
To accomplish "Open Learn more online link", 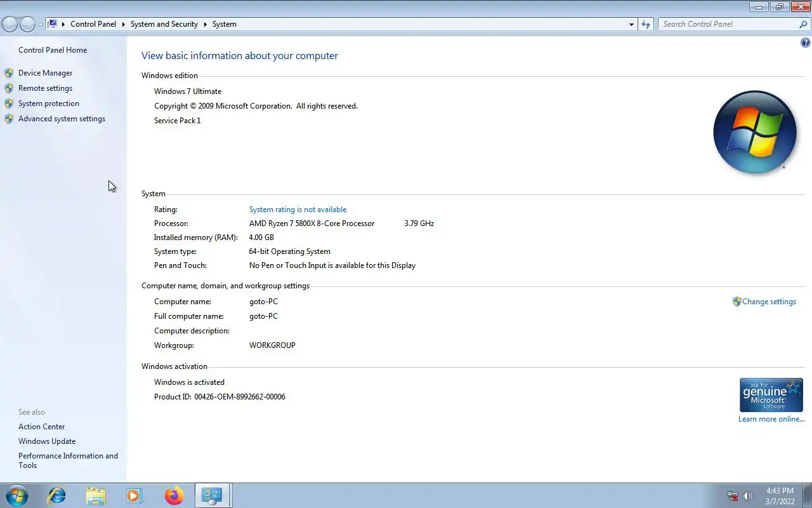I will (x=771, y=419).
